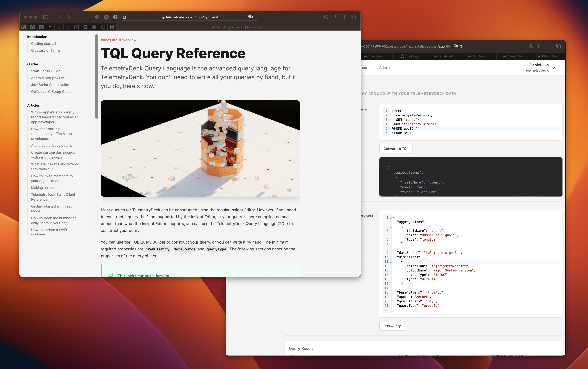Toggle fold on aggregations line 2

tap(390, 222)
